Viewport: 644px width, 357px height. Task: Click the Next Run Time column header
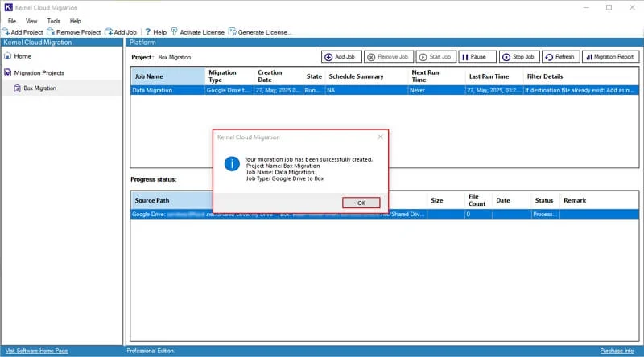(436, 76)
